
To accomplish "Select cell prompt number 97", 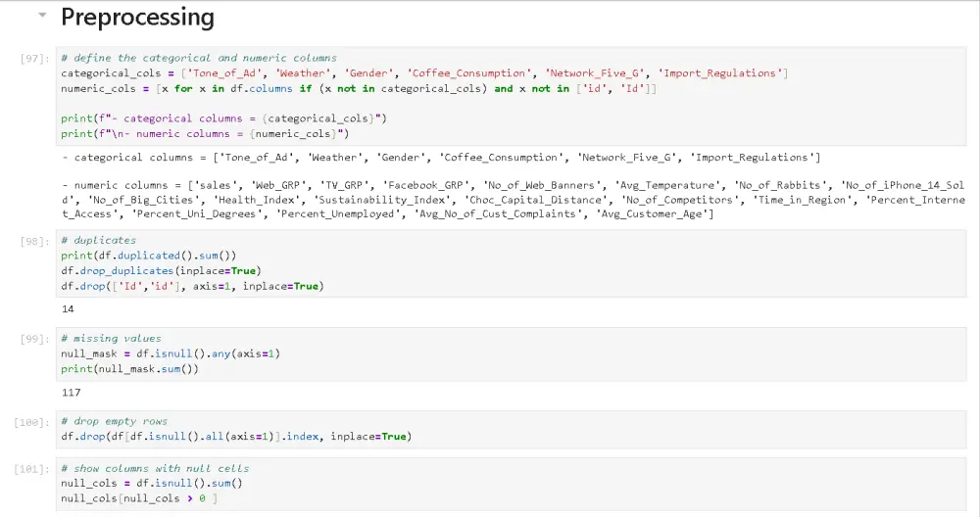I will [x=34, y=59].
